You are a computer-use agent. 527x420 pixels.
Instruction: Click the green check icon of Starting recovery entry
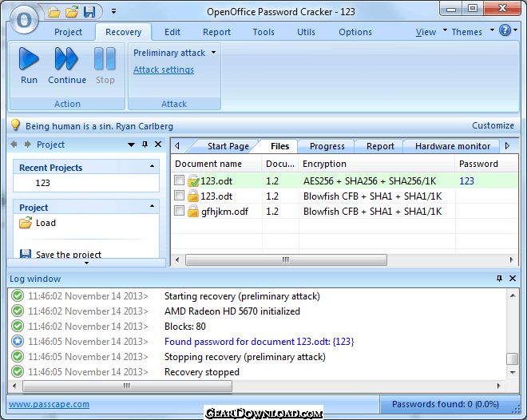click(x=18, y=295)
